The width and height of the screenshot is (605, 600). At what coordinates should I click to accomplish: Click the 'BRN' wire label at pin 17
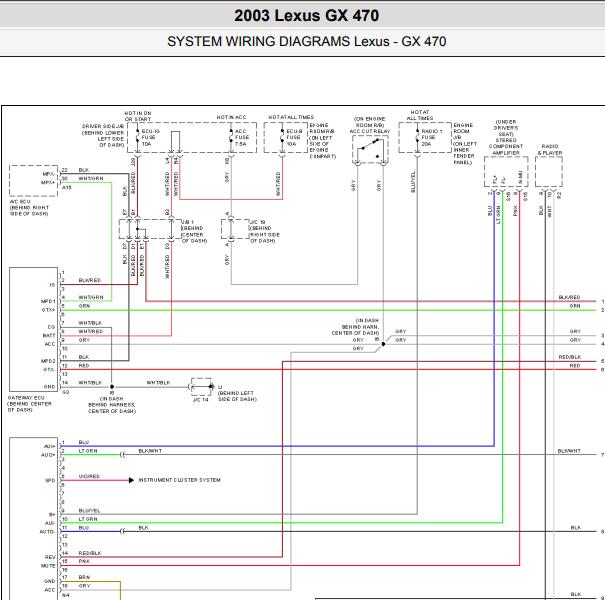coord(84,577)
